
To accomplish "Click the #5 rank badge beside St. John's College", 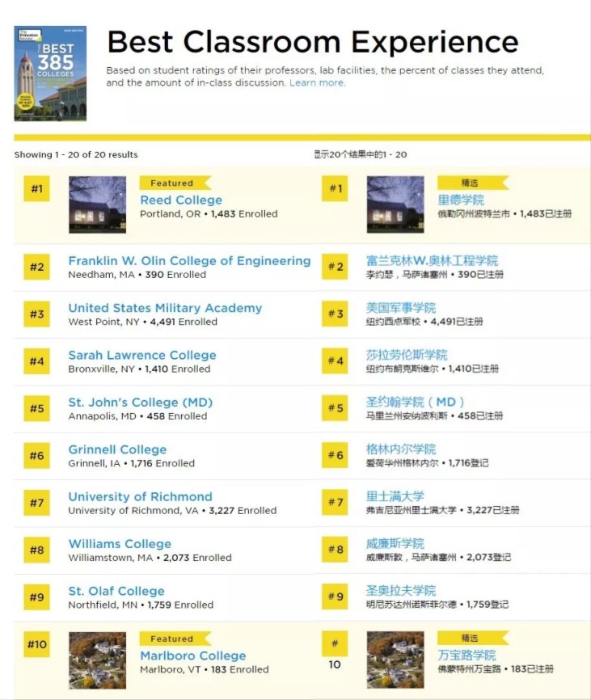I will tap(36, 408).
